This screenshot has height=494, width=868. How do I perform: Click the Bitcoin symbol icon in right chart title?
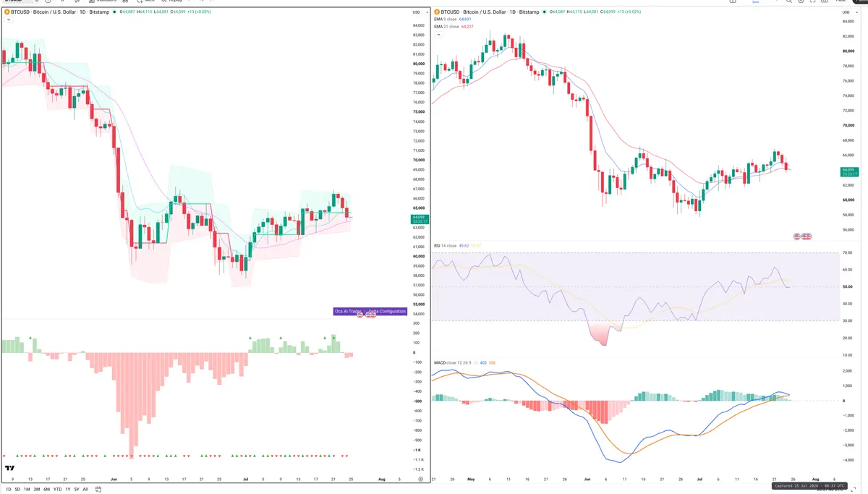(x=436, y=12)
